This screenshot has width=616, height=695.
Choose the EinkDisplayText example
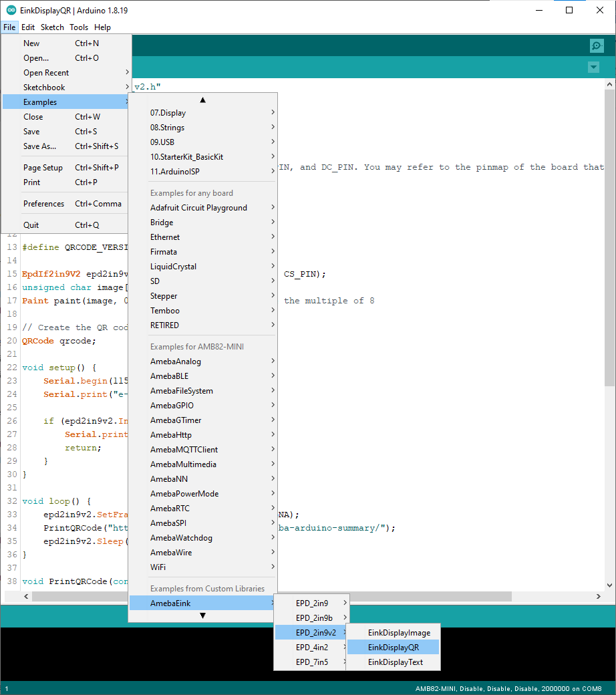tap(395, 662)
